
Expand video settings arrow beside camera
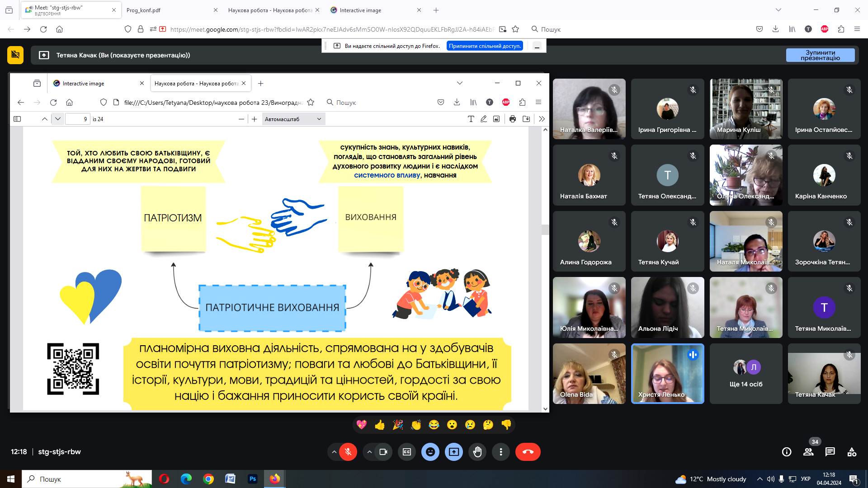[x=369, y=452]
